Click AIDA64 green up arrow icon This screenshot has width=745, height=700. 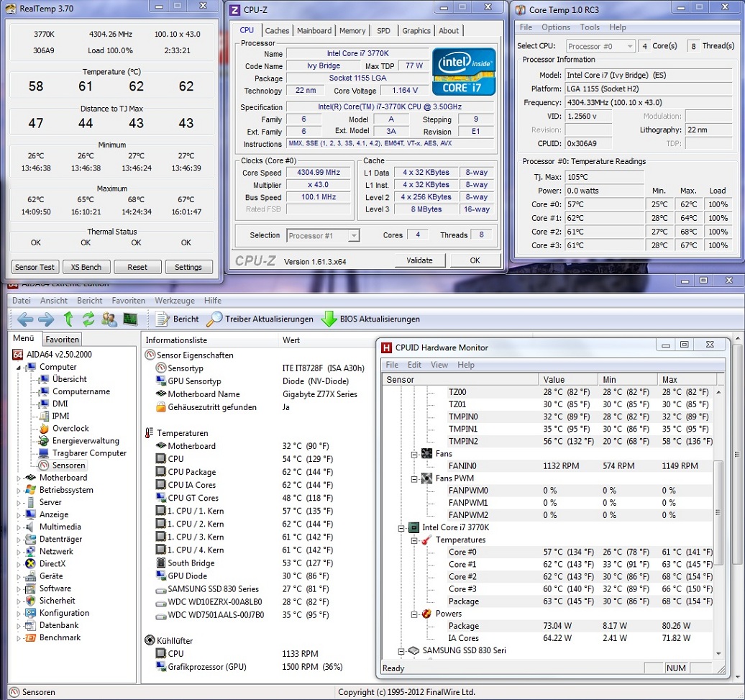68,319
